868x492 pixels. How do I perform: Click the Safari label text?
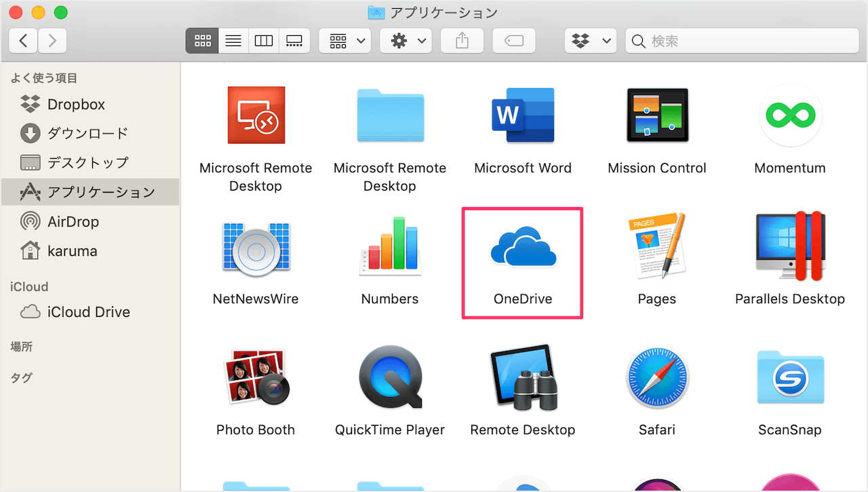click(657, 430)
